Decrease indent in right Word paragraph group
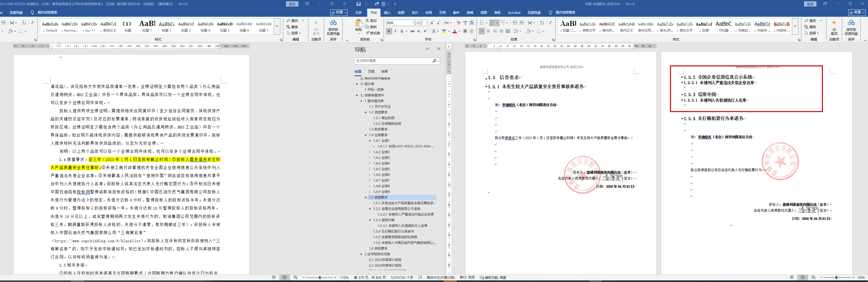The height and width of the screenshot is (282, 868). click(515, 23)
